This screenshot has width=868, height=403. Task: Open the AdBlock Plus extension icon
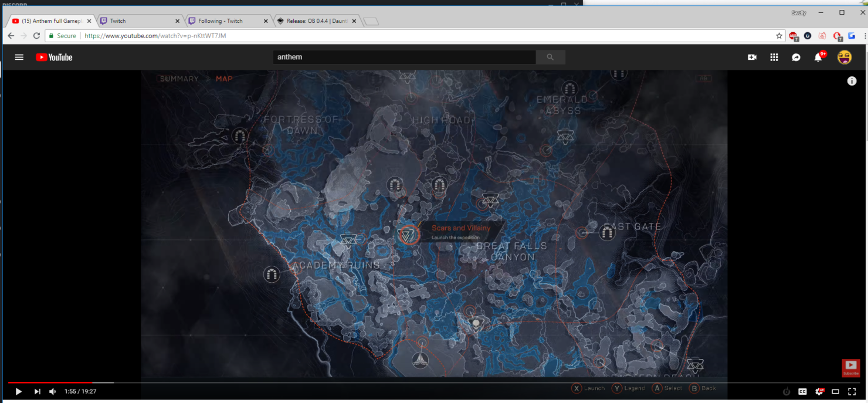point(793,36)
